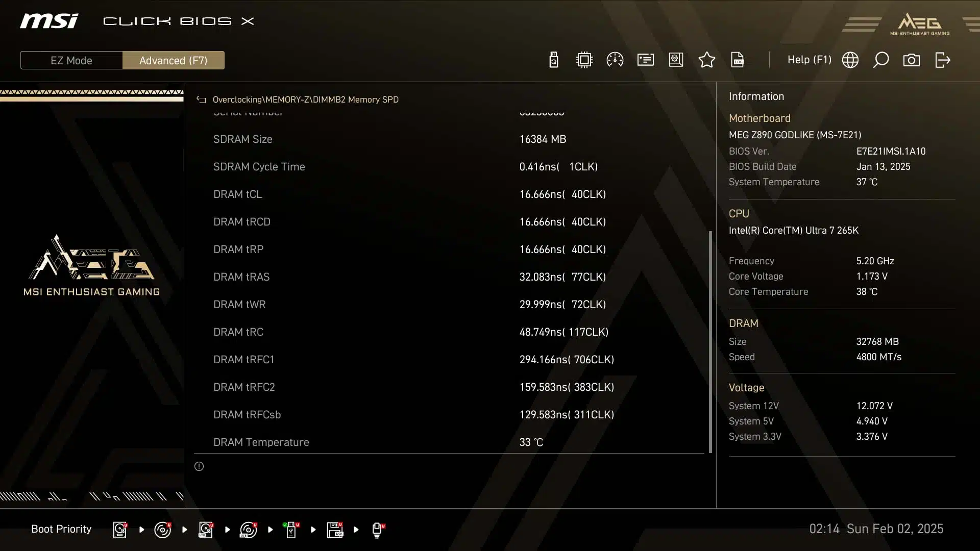Select the DRAM tRFC1 row

(x=449, y=360)
